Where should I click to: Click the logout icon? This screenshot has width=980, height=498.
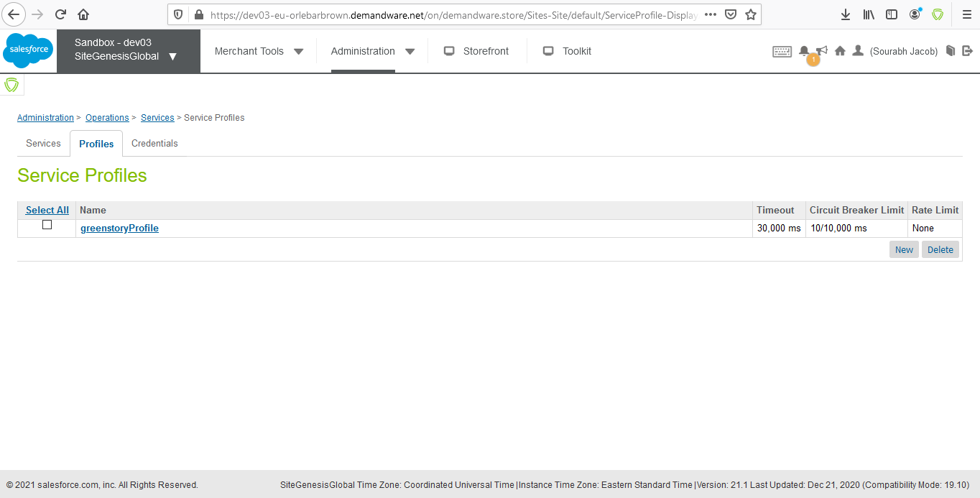pos(967,51)
